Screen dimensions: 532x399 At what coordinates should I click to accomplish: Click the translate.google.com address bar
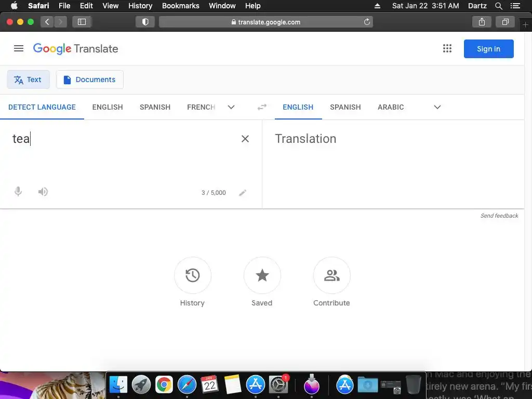(x=266, y=22)
